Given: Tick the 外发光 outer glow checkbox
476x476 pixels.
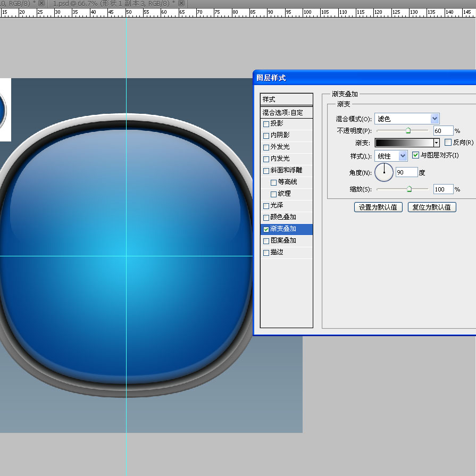Looking at the screenshot, I should tap(266, 147).
